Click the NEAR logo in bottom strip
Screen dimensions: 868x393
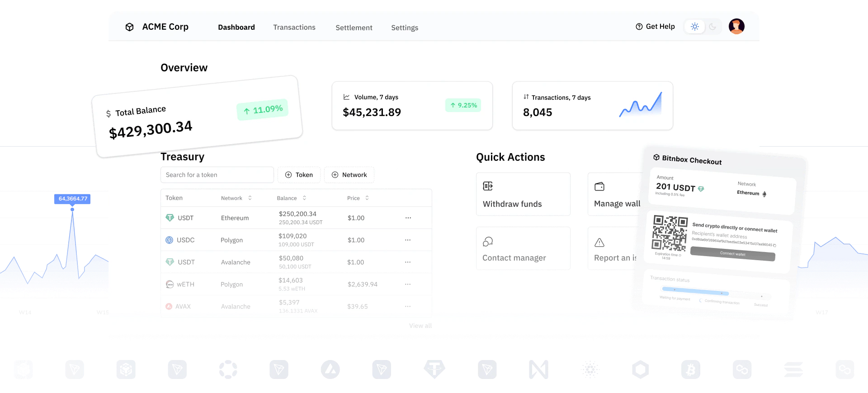[x=538, y=370]
